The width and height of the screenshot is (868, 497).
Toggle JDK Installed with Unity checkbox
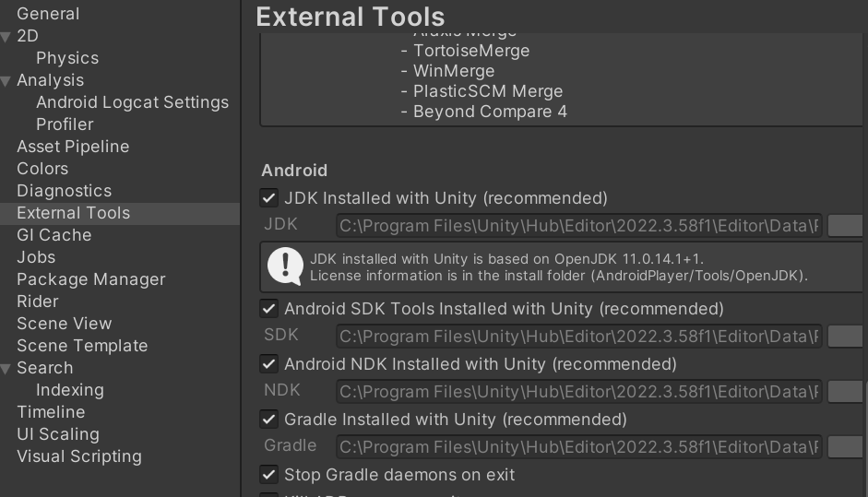pos(269,198)
